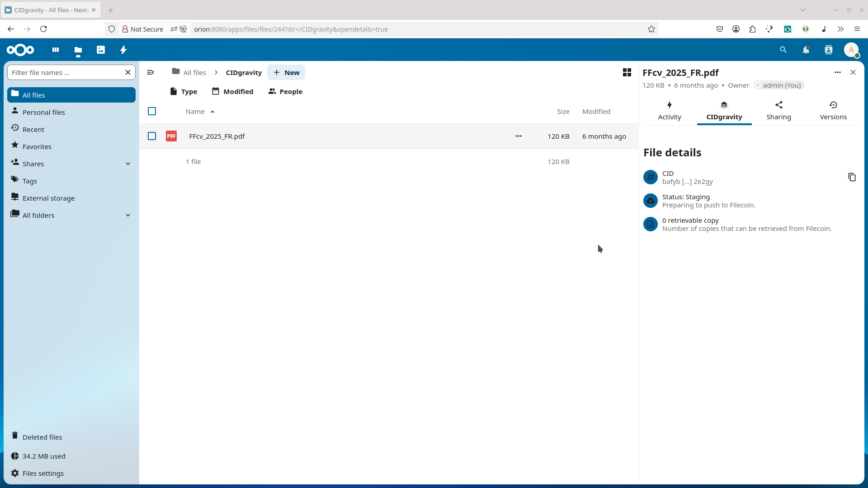Image resolution: width=868 pixels, height=488 pixels.
Task: Open a new browser tab
Action: 111,9
